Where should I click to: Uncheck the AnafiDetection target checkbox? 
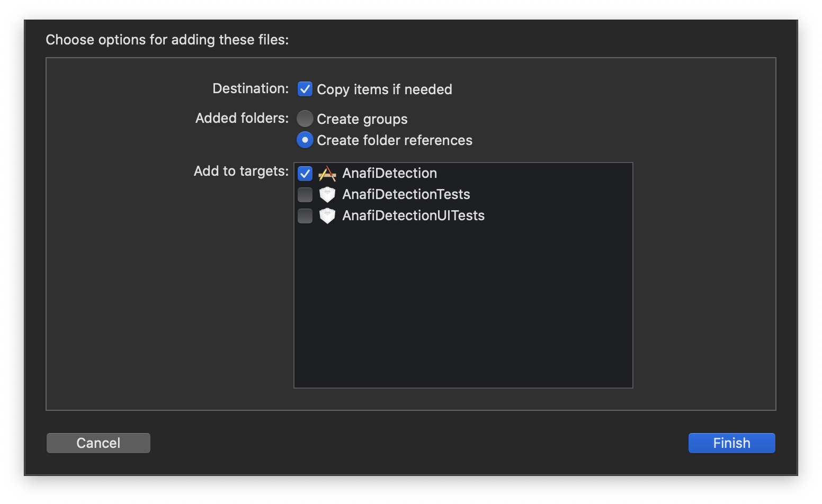coord(305,174)
